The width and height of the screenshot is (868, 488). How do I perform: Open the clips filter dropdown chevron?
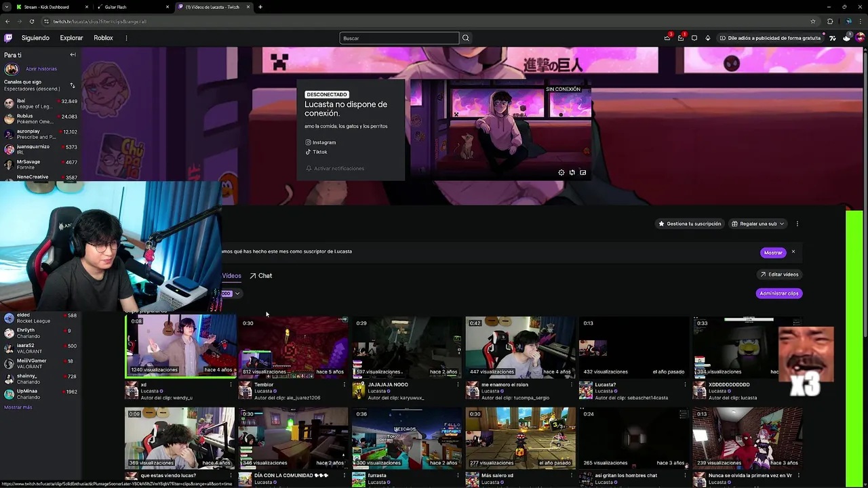point(237,293)
